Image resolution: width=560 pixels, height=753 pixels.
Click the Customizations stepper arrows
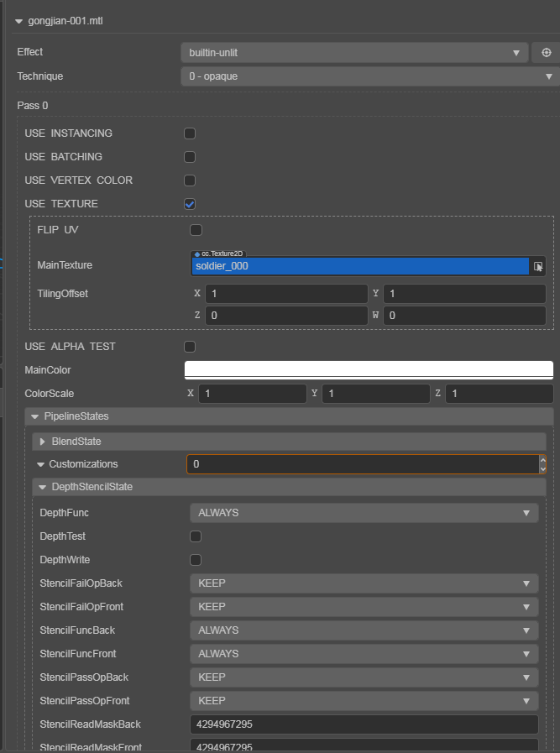542,464
